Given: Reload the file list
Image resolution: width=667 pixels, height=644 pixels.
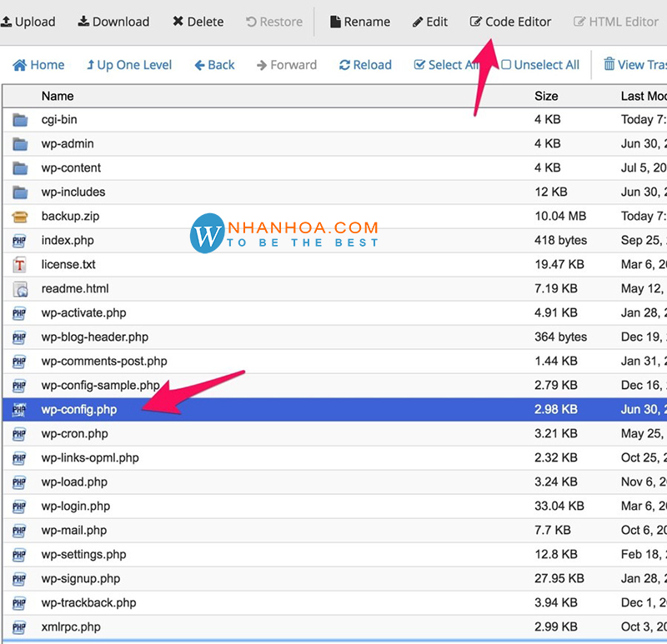Looking at the screenshot, I should click(365, 65).
